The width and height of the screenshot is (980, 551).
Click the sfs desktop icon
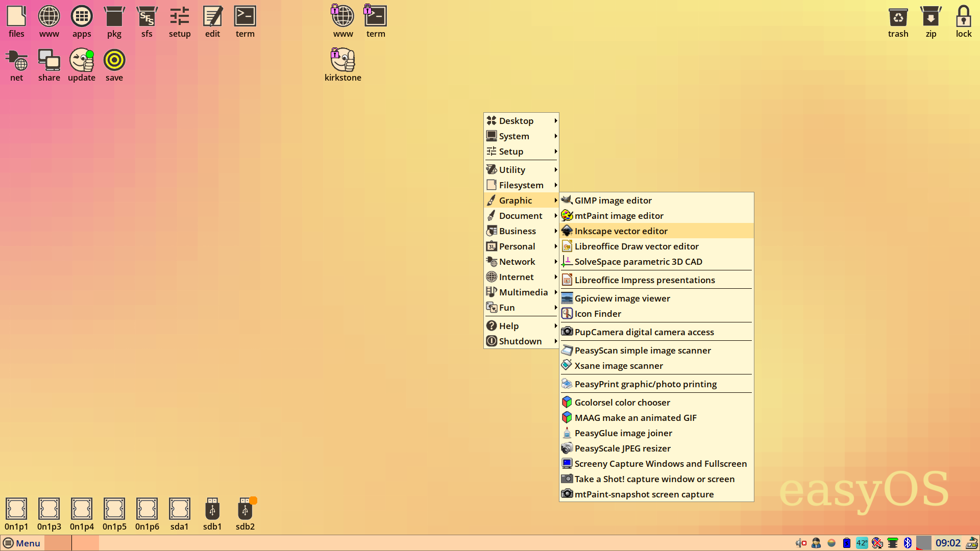tap(146, 21)
